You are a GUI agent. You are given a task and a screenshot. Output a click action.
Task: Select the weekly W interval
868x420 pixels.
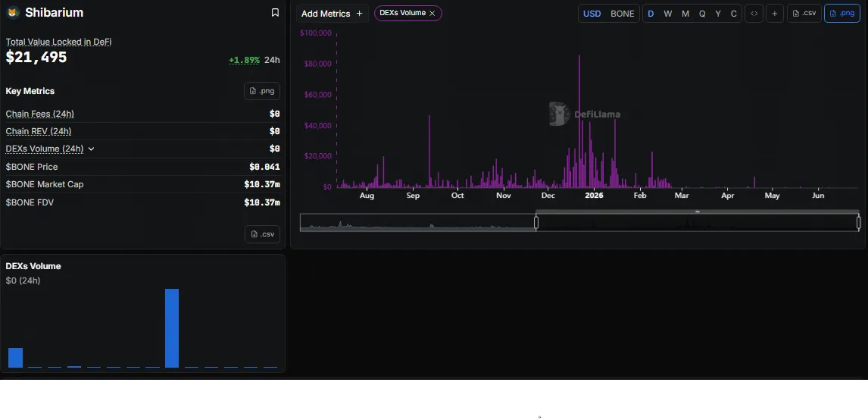coord(667,14)
